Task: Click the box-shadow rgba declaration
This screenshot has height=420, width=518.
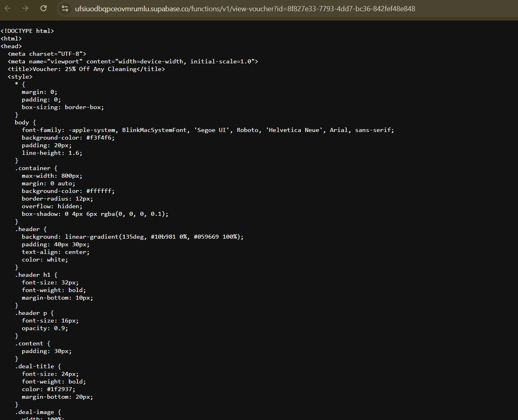Action: [95, 214]
